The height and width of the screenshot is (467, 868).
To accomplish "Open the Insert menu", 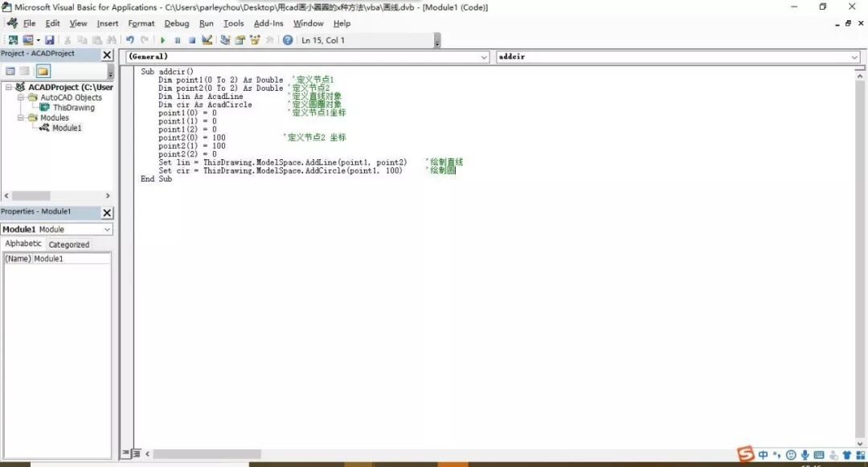I will [108, 23].
